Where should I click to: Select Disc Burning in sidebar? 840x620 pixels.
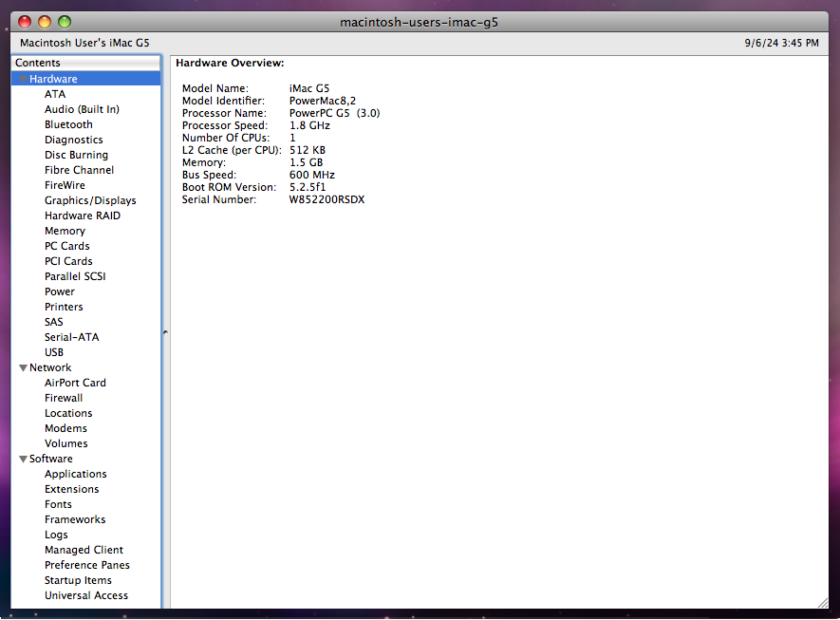point(76,155)
